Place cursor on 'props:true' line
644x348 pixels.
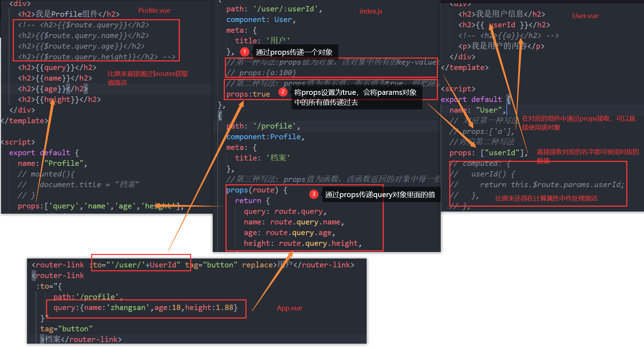coord(248,94)
